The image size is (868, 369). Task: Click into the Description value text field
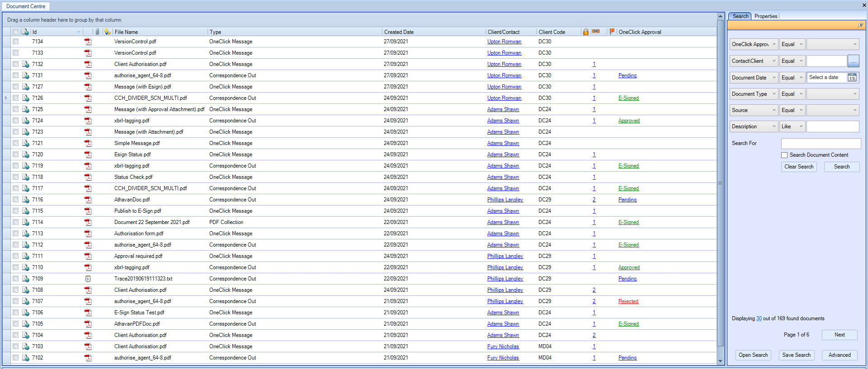click(x=833, y=126)
